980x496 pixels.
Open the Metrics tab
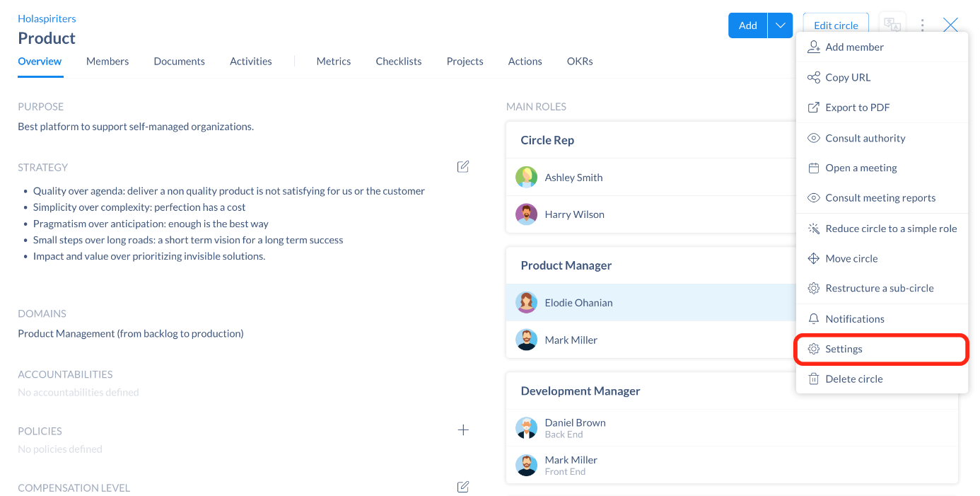[x=334, y=62]
